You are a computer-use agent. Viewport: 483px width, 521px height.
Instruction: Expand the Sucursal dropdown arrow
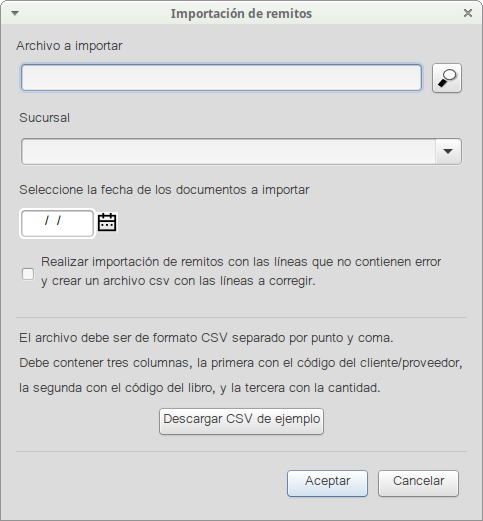(x=448, y=151)
